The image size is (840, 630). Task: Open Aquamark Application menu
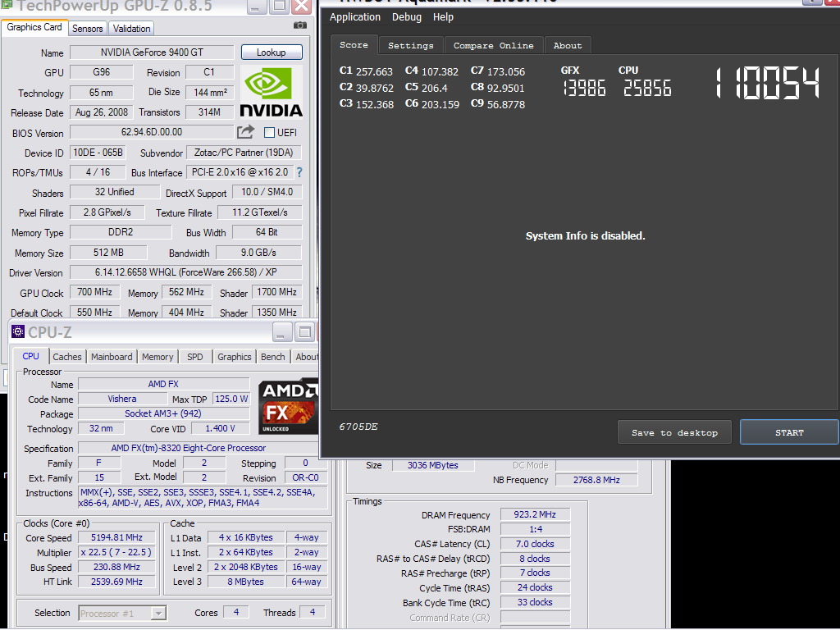point(354,17)
